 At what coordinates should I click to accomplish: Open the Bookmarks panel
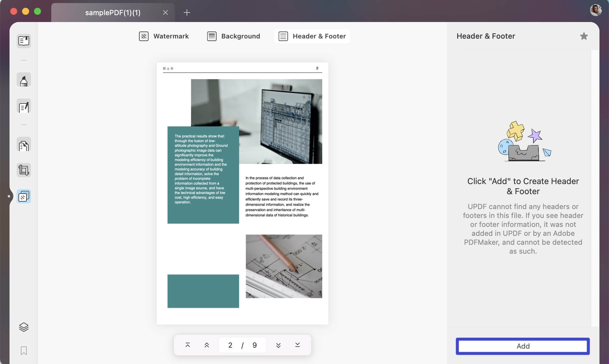click(x=24, y=351)
